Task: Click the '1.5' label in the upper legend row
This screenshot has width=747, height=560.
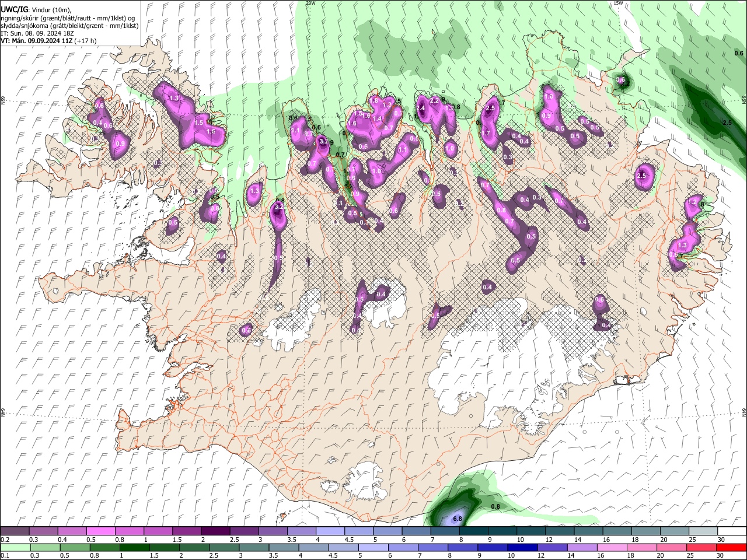Action: (x=176, y=540)
